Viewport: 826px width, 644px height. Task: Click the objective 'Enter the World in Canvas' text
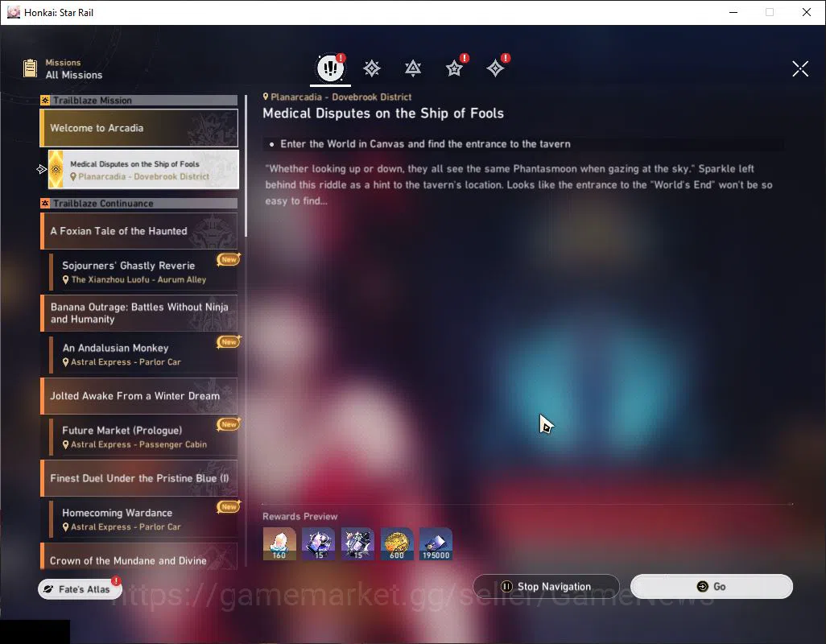click(x=425, y=144)
